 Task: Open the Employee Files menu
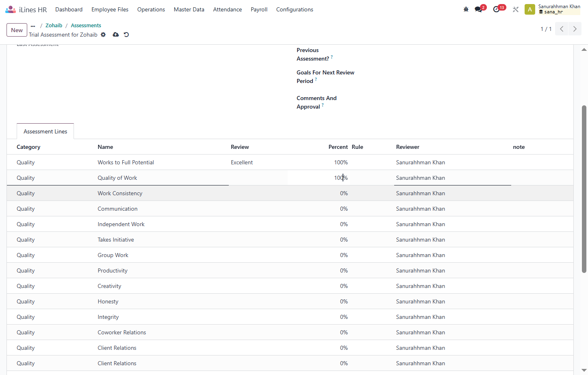tap(110, 9)
